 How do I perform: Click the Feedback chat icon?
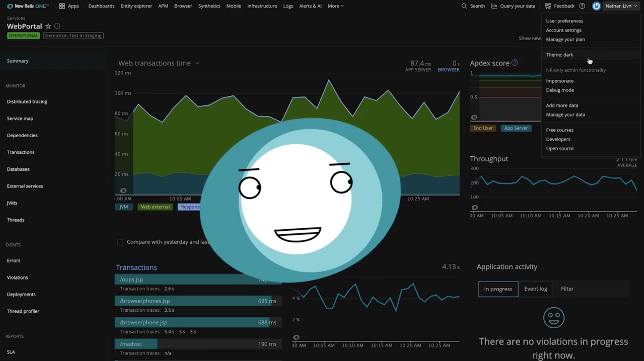click(548, 6)
